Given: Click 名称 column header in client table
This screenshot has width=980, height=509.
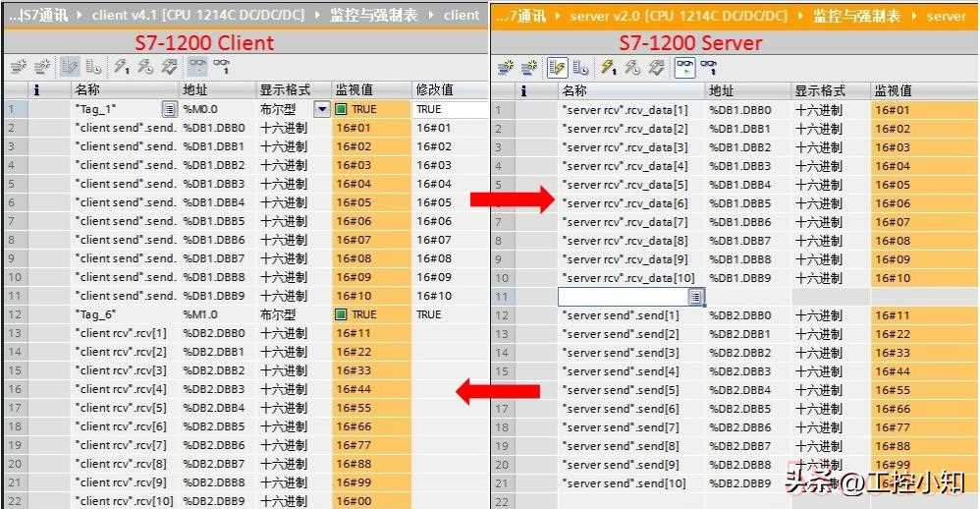Looking at the screenshot, I should [126, 90].
